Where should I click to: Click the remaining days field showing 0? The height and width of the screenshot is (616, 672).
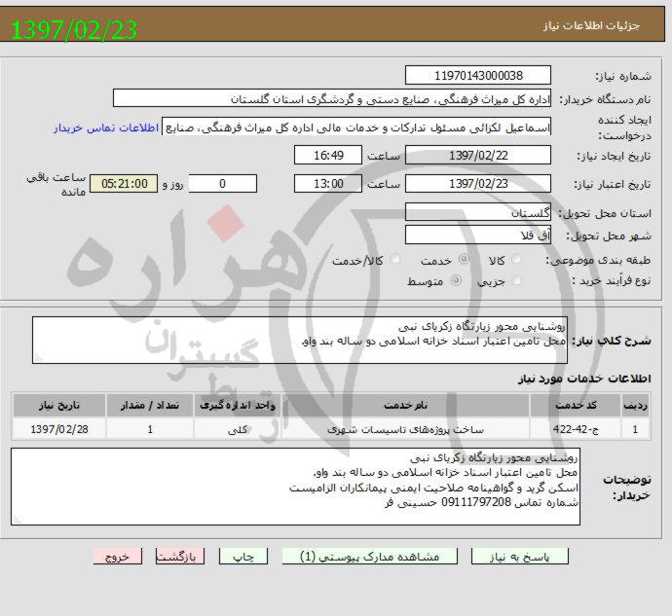click(222, 184)
